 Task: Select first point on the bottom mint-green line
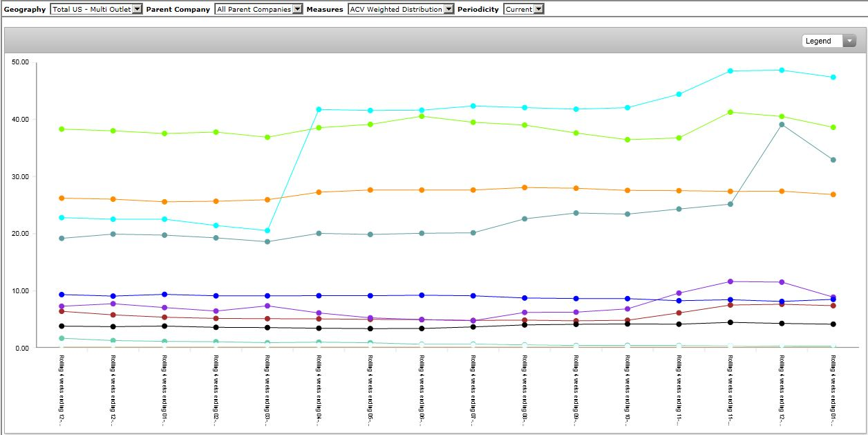[x=62, y=338]
